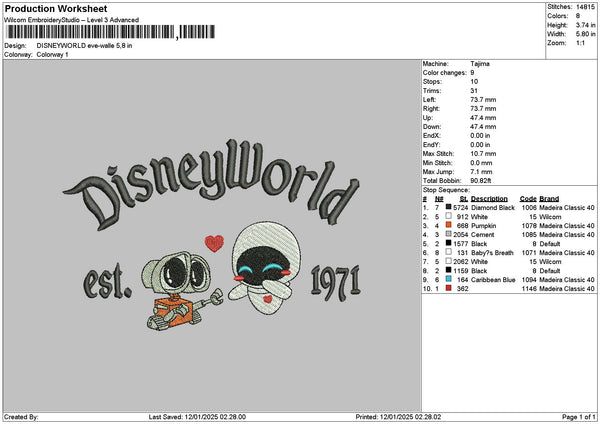Click the Stops value '10'

(x=474, y=82)
